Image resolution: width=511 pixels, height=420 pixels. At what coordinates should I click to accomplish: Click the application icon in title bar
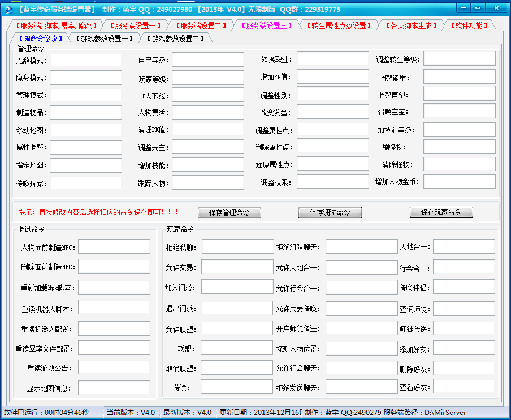pos(8,10)
